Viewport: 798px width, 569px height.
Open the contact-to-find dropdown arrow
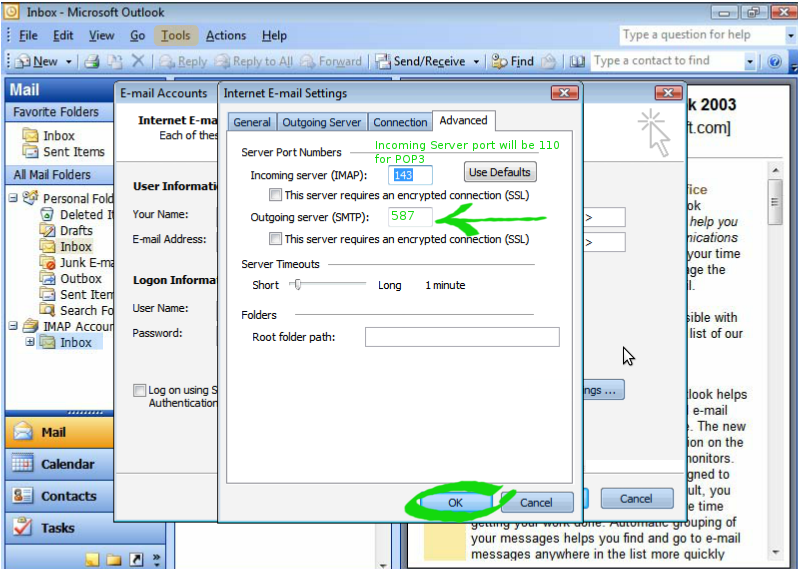coord(750,62)
